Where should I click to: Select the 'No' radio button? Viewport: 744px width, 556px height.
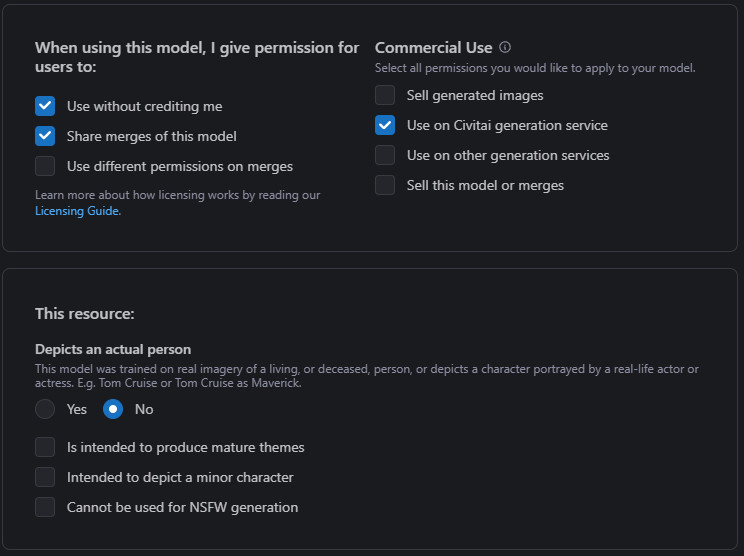113,409
